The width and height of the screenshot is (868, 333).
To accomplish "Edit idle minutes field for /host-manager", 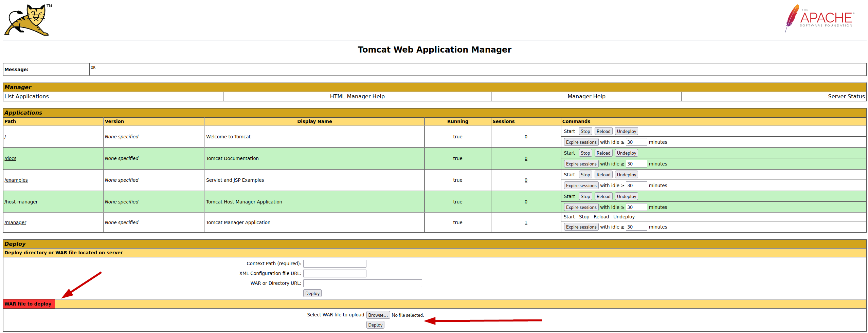I will [x=636, y=207].
